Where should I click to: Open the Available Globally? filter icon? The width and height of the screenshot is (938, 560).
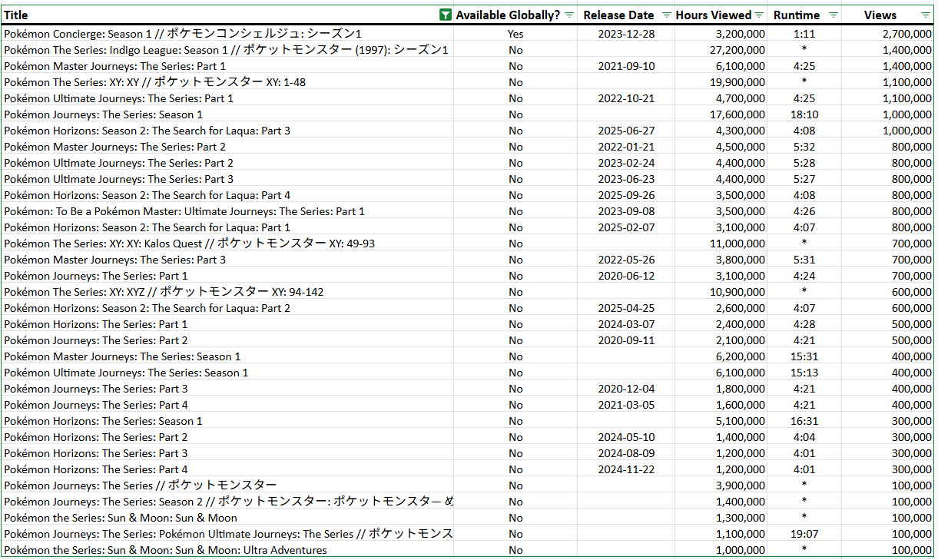[569, 15]
